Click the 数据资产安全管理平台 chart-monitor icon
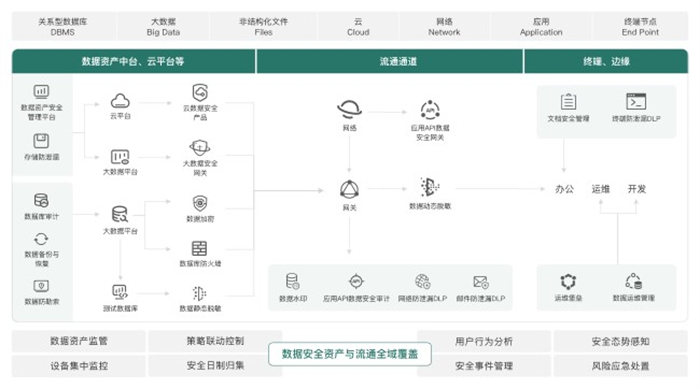Image resolution: width=700 pixels, height=389 pixels. [x=41, y=92]
